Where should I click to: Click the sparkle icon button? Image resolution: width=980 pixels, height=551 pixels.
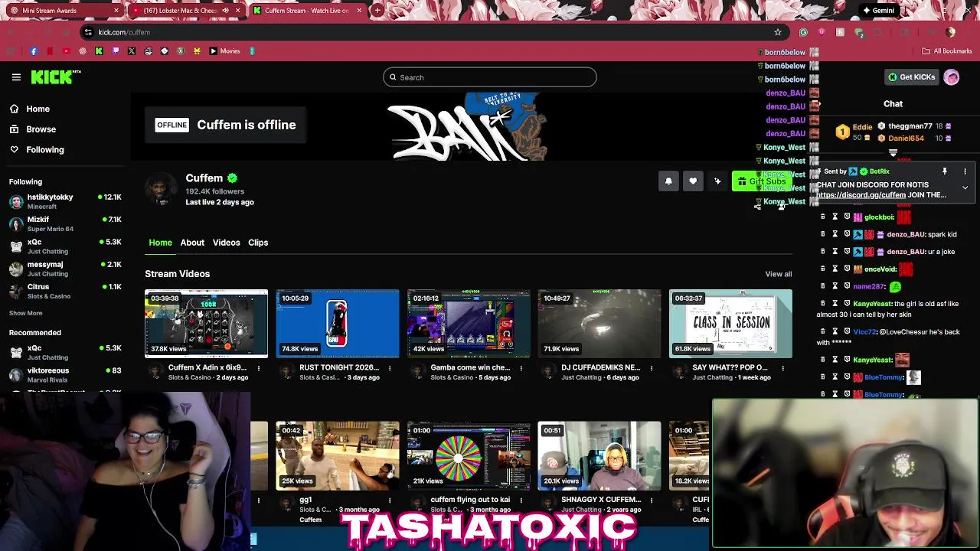pos(717,181)
